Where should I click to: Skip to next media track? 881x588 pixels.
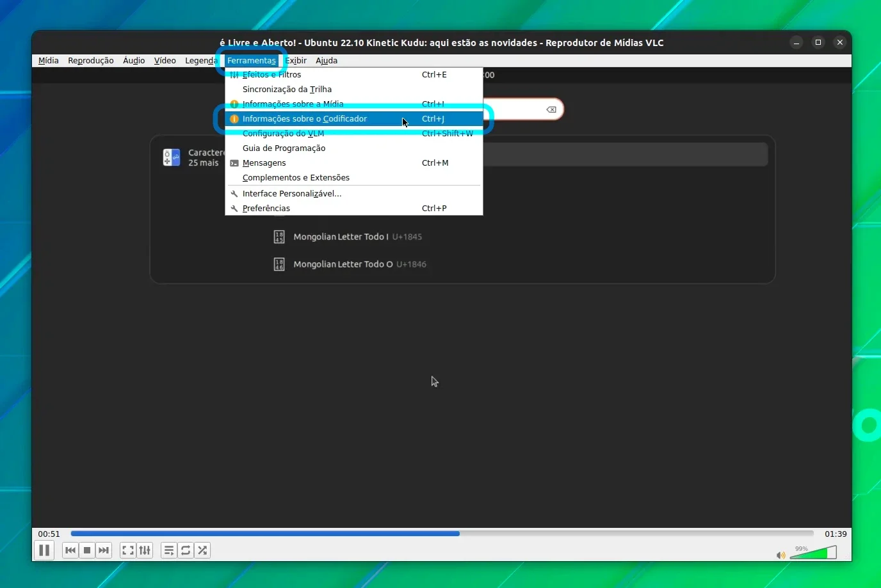coord(104,550)
